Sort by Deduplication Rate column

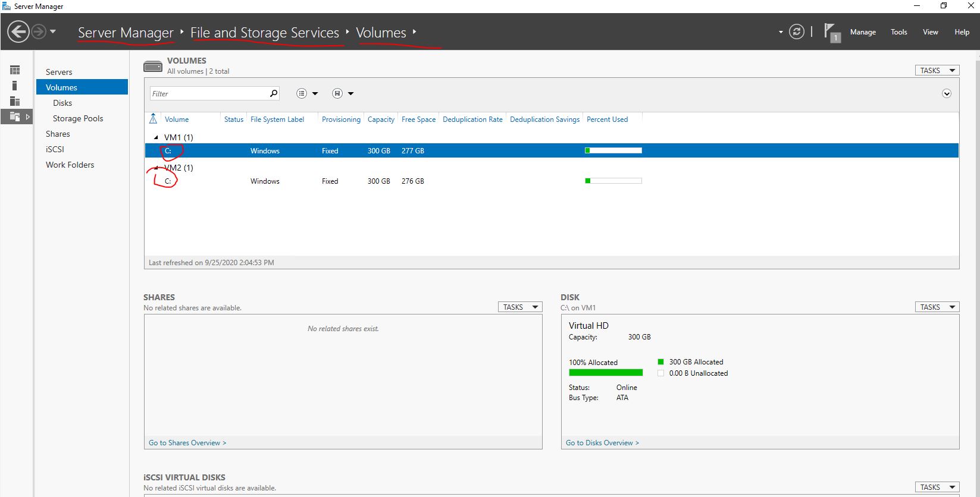tap(472, 119)
